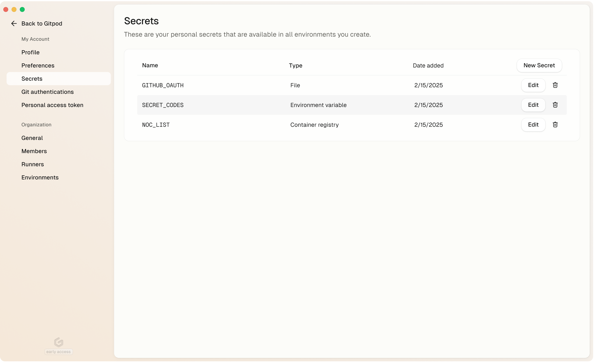Navigate to Environments in sidebar
Viewport: 595px width, 364px height.
(x=40, y=178)
